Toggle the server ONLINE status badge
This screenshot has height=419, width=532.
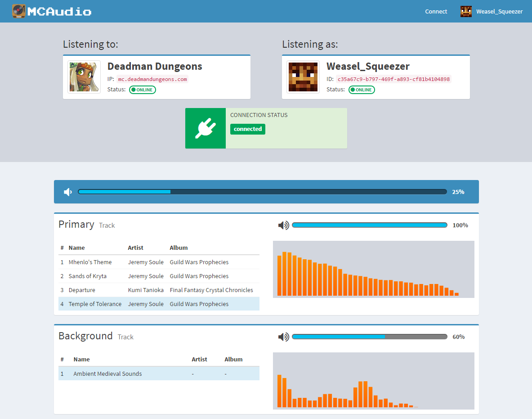(x=142, y=90)
